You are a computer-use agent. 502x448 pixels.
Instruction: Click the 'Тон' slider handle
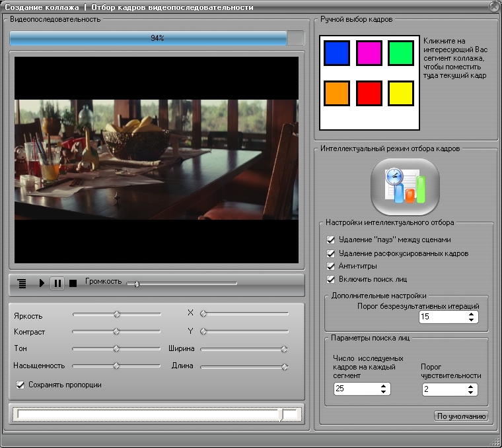click(x=116, y=349)
